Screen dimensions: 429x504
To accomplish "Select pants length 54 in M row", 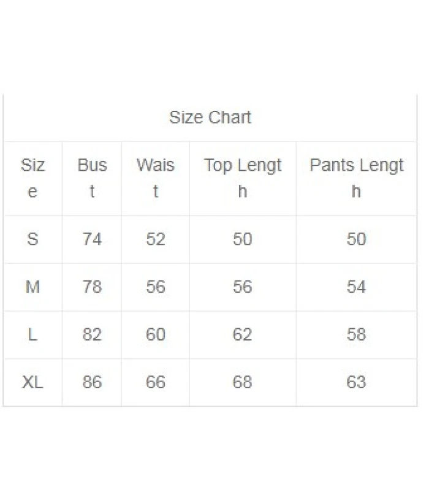I will click(x=356, y=287).
